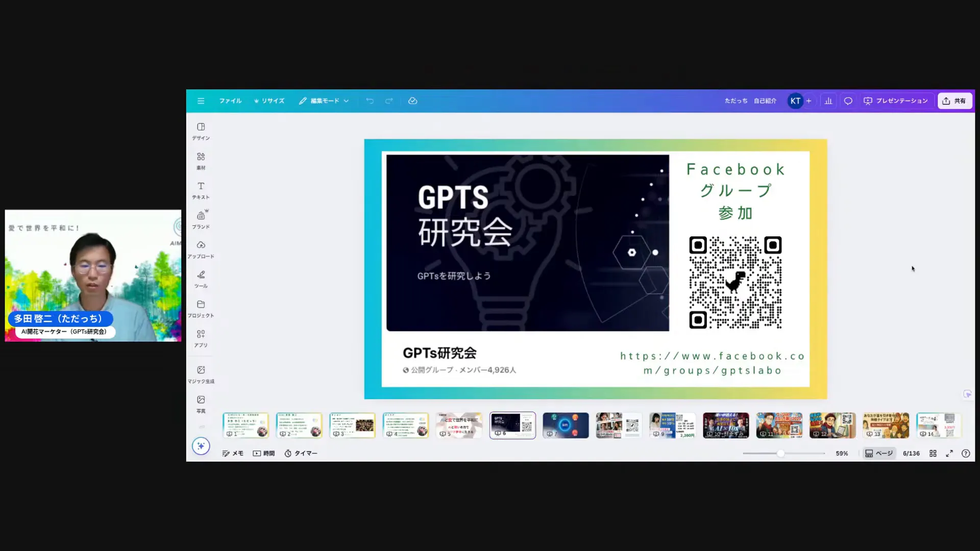Adjust the zoom slider handle

tap(780, 453)
